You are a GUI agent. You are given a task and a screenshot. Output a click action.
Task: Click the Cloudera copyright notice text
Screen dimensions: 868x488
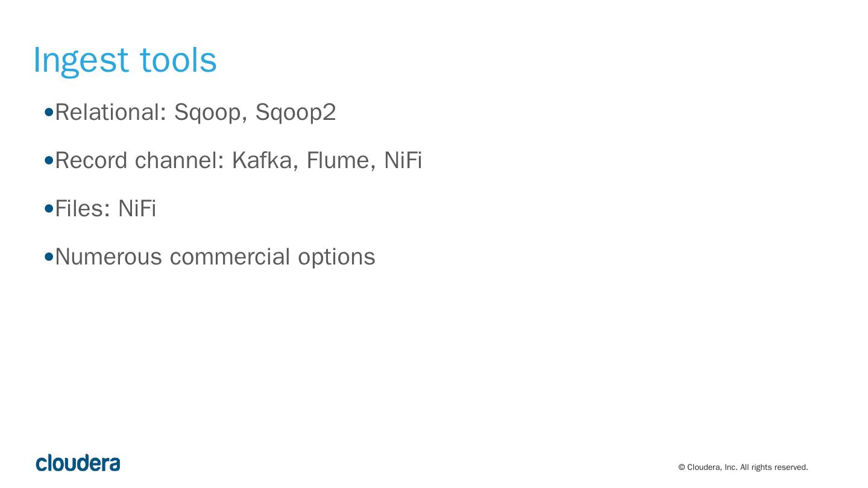743,468
